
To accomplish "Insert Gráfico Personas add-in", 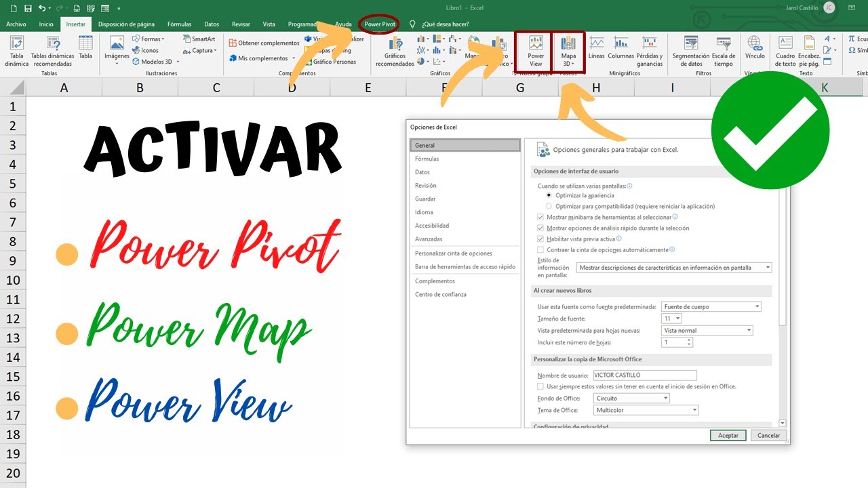I will tap(330, 62).
